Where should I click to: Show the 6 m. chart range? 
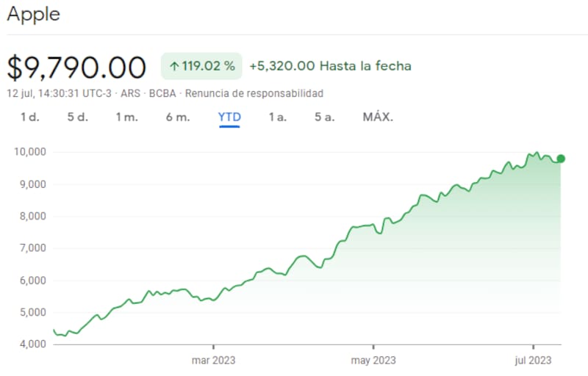click(178, 117)
